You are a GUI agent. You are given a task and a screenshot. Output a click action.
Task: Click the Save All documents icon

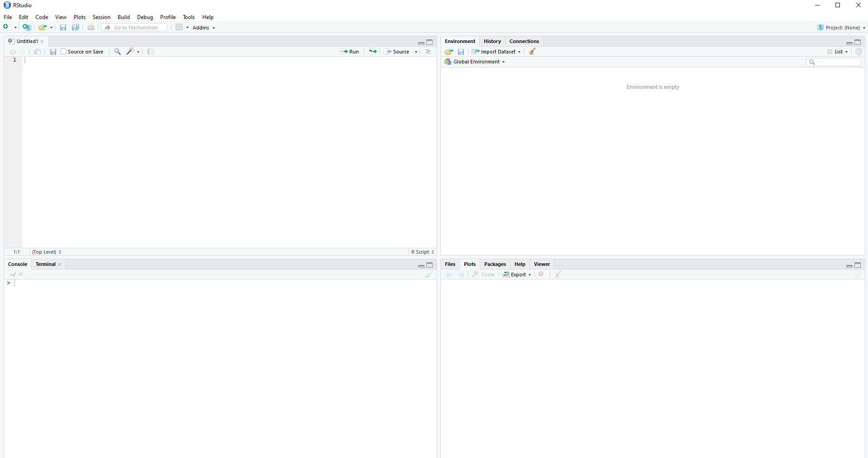click(x=76, y=28)
